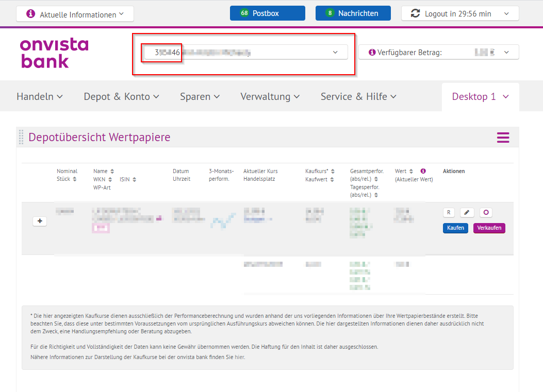Open the Depot & Konto menu
The height and width of the screenshot is (392, 543).
coord(121,96)
